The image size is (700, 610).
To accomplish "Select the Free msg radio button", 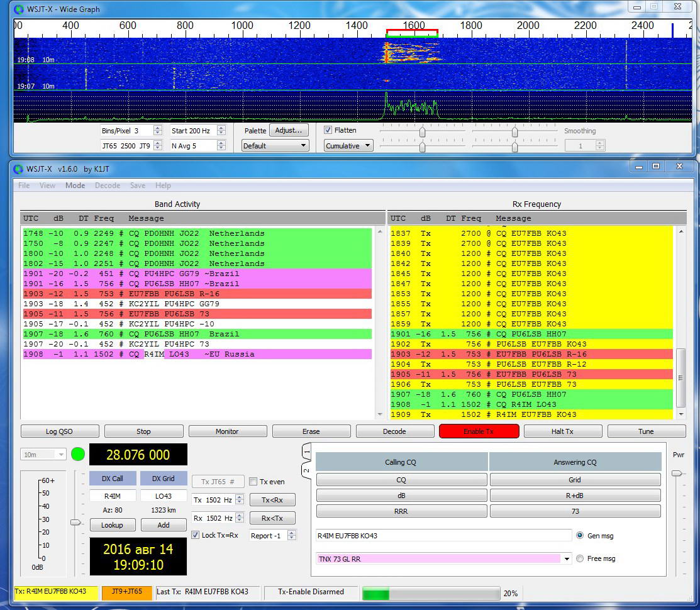I will coord(579,558).
